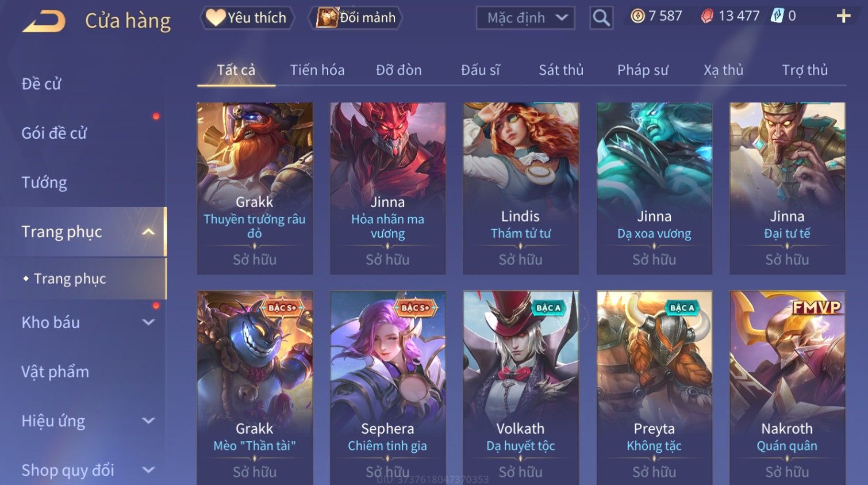Collapse the Trang phục sidebar section
868x485 pixels.
click(x=148, y=232)
